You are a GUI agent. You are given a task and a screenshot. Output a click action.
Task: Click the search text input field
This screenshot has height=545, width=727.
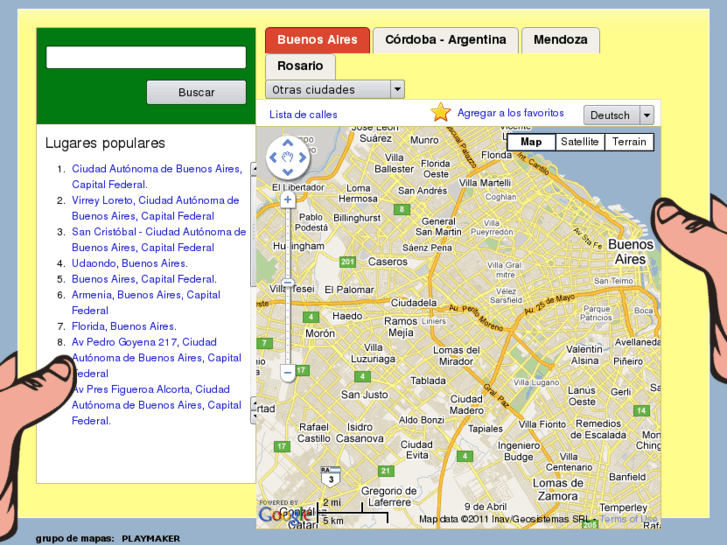[x=146, y=57]
